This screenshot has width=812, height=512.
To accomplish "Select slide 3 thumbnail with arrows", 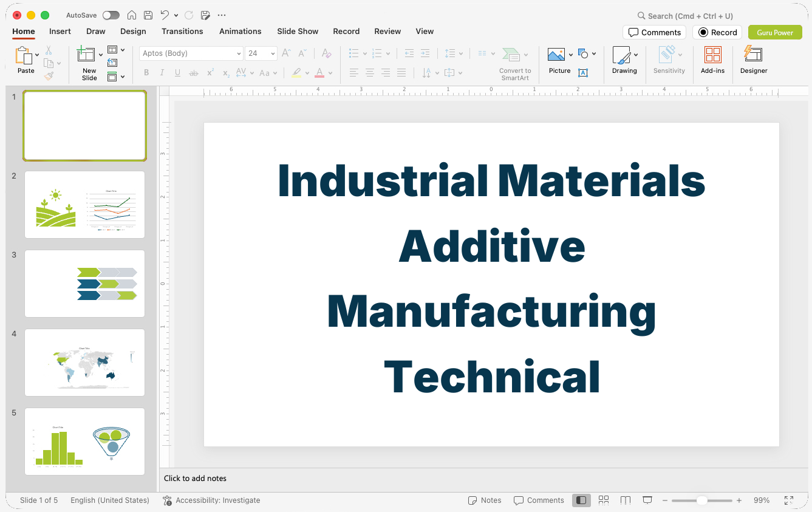I will (x=84, y=284).
